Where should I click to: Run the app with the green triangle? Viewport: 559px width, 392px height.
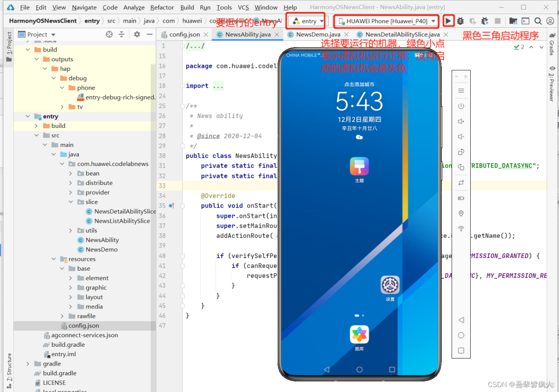[448, 21]
